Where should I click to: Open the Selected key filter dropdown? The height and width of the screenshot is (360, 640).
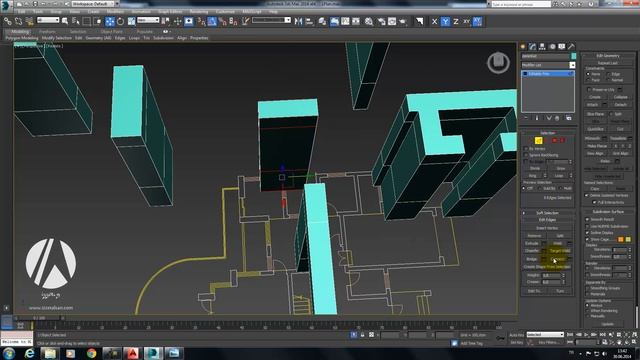click(544, 335)
